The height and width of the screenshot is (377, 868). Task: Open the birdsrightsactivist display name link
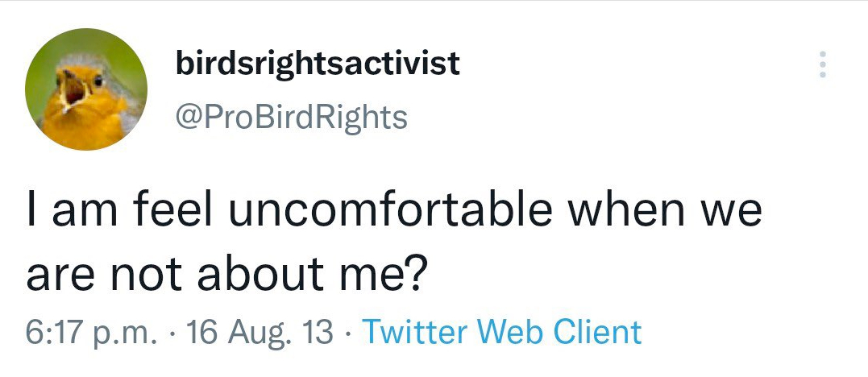(318, 63)
